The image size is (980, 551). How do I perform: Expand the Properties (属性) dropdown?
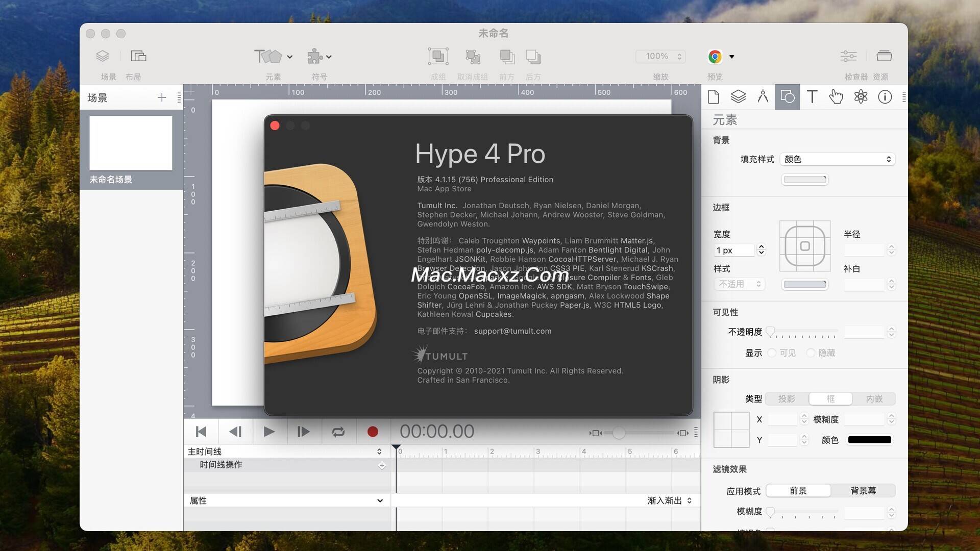coord(286,501)
